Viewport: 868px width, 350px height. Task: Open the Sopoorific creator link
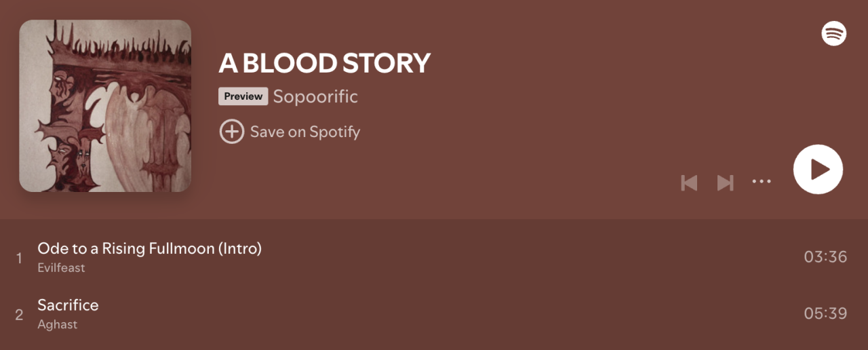coord(315,96)
